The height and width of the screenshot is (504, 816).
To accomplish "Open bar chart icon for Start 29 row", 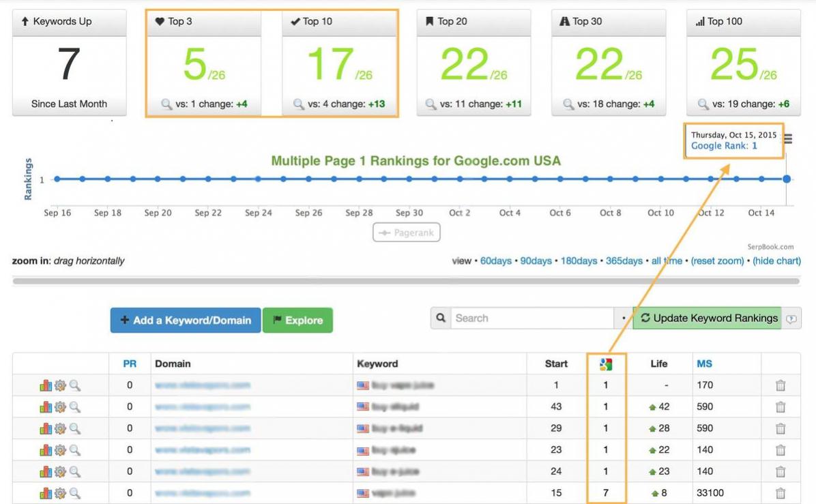I will coord(46,428).
